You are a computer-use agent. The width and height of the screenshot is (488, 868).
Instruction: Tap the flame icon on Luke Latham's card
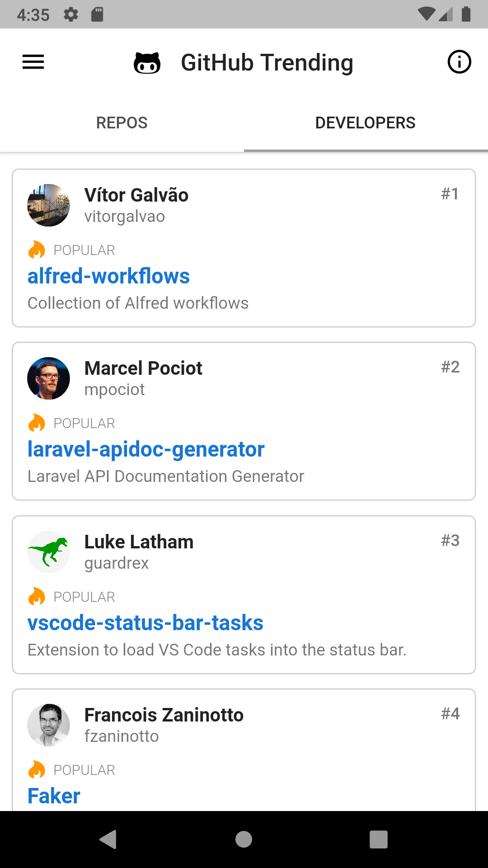click(37, 596)
